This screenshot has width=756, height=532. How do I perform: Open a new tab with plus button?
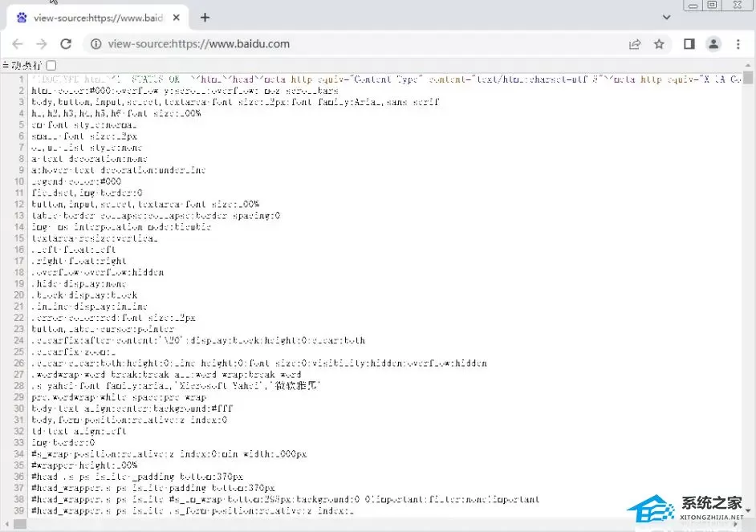coord(205,18)
